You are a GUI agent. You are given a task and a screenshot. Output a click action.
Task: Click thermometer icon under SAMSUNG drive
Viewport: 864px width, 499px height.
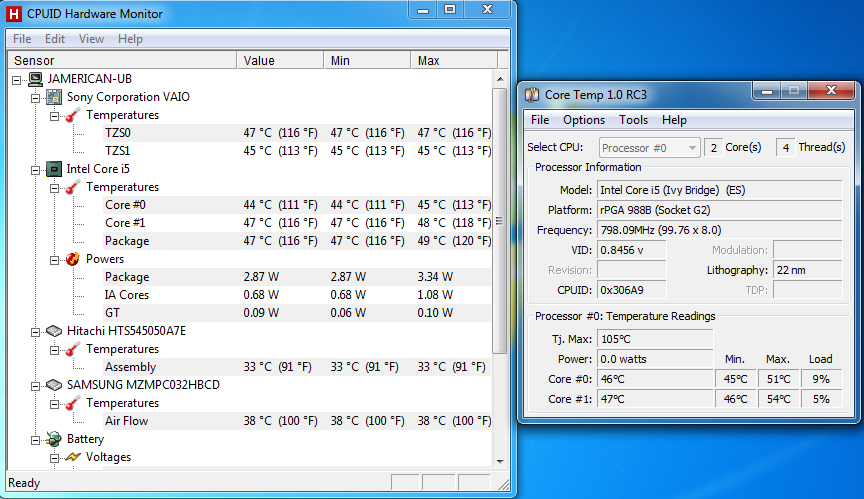[x=73, y=403]
